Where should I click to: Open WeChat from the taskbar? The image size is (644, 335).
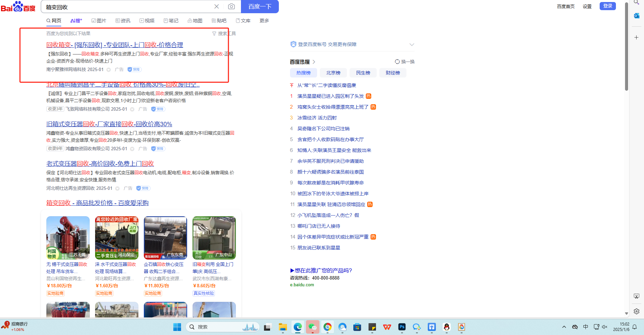tap(312, 327)
